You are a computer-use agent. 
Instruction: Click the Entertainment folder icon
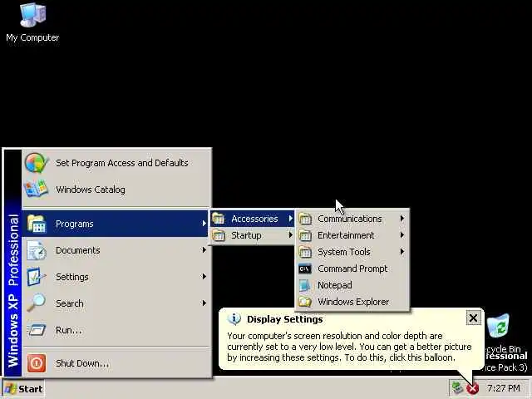(305, 235)
